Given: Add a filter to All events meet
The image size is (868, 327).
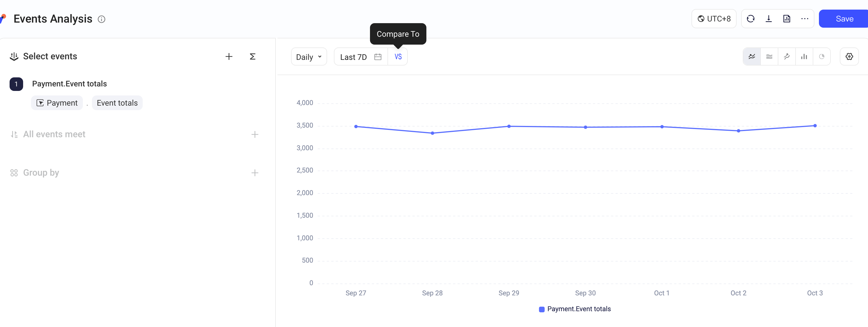Looking at the screenshot, I should tap(255, 134).
